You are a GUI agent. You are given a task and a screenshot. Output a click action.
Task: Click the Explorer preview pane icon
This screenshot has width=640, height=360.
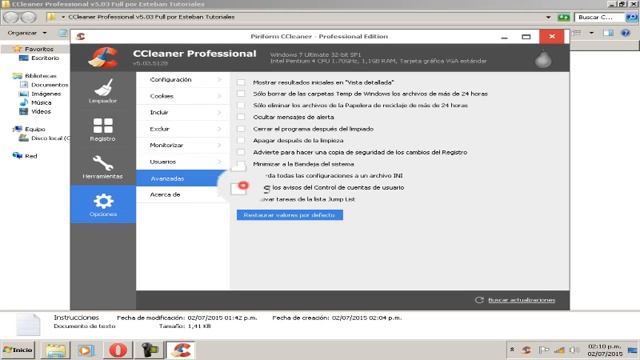click(608, 33)
